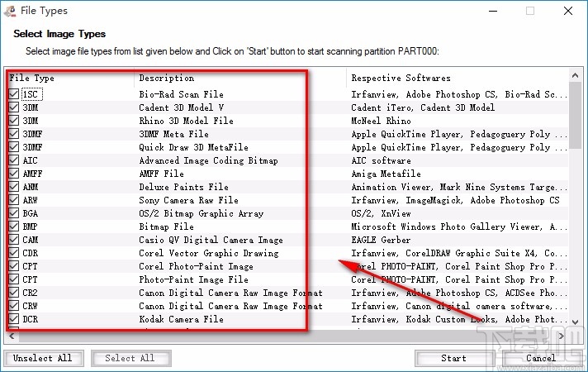Viewport: 588px width, 372px height.
Task: Toggle the 3DMF checkbox for 3DMF Meta File
Action: point(14,134)
